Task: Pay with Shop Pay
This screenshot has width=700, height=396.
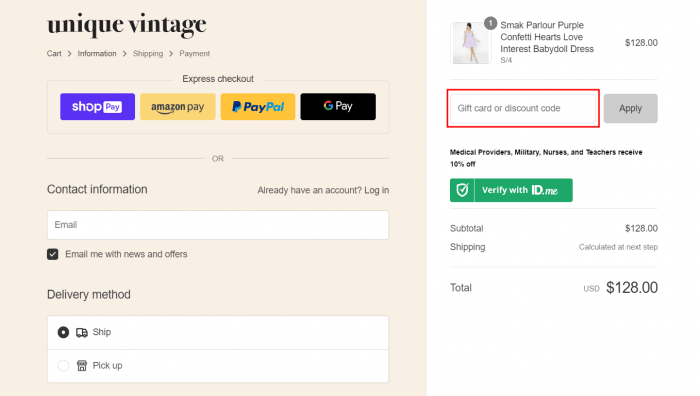Action: (97, 107)
